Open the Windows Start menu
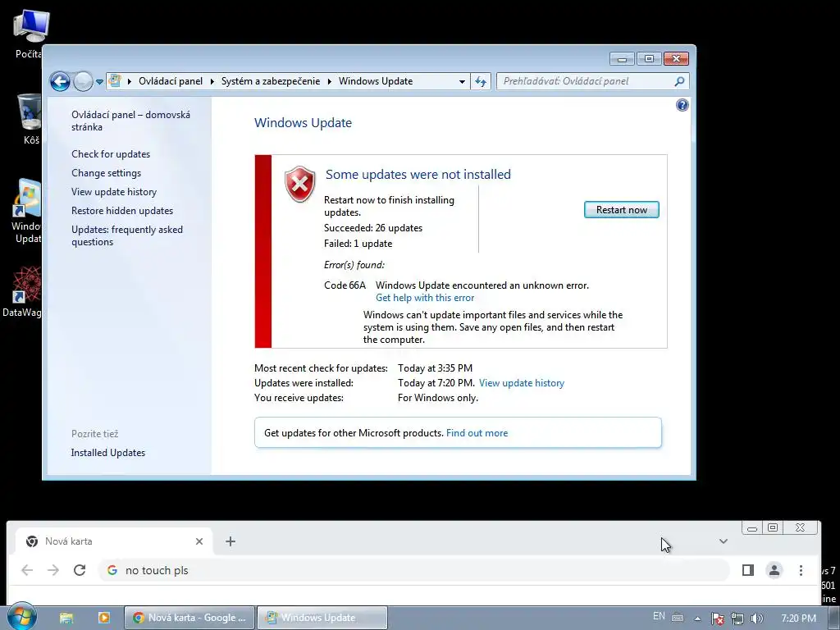 pos(21,618)
